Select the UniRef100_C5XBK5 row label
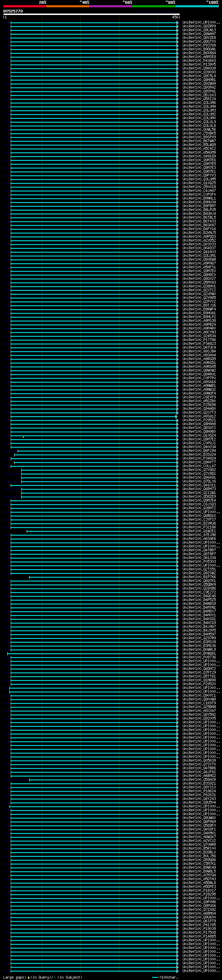The width and height of the screenshot is (222, 980). pyautogui.click(x=199, y=133)
